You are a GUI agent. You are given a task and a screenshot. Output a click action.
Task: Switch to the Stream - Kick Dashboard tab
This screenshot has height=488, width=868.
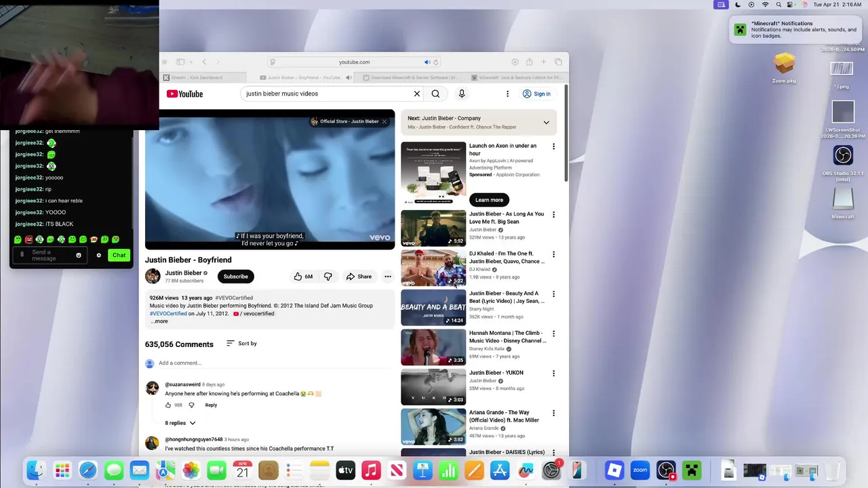point(193,78)
